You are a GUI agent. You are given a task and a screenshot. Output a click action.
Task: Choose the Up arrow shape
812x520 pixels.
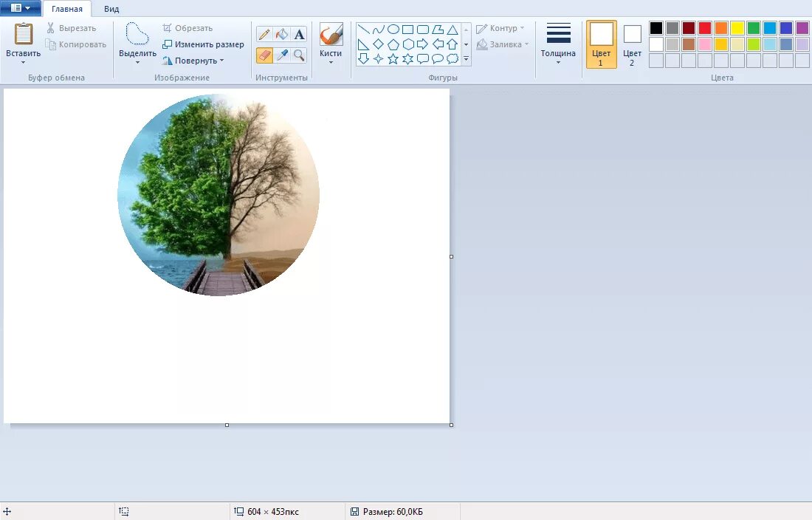453,44
